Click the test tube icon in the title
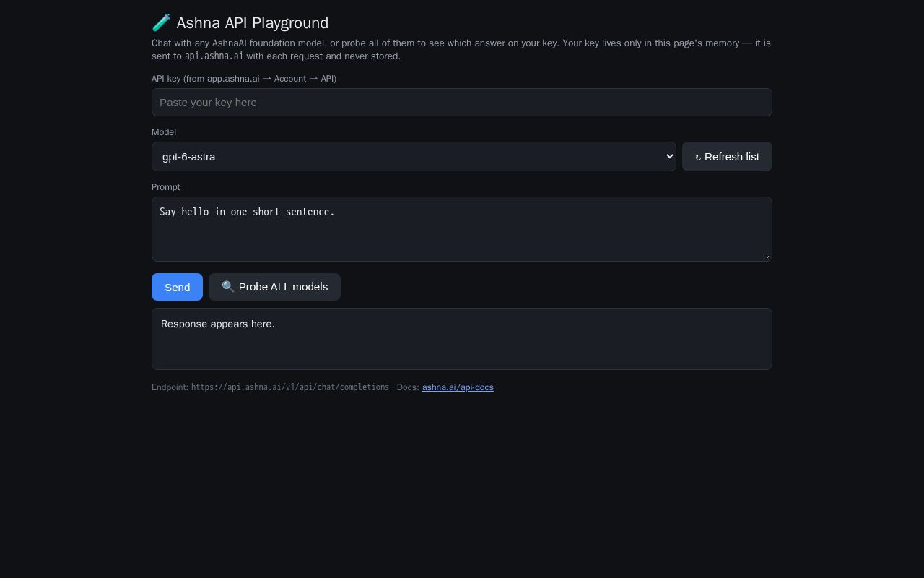 161,23
